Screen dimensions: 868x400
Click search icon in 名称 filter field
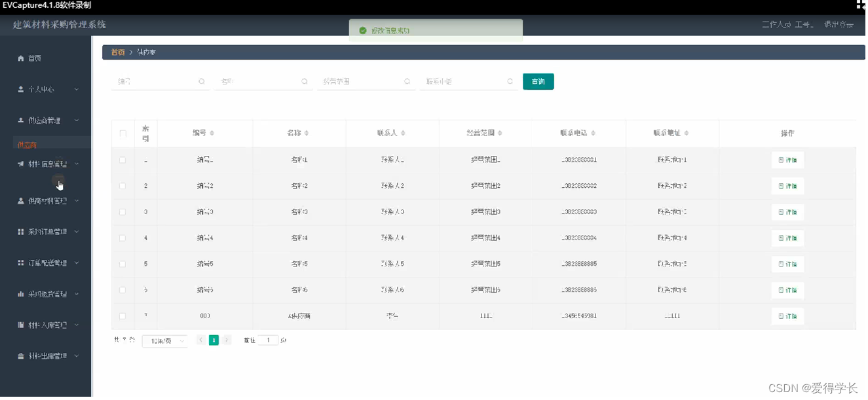304,82
